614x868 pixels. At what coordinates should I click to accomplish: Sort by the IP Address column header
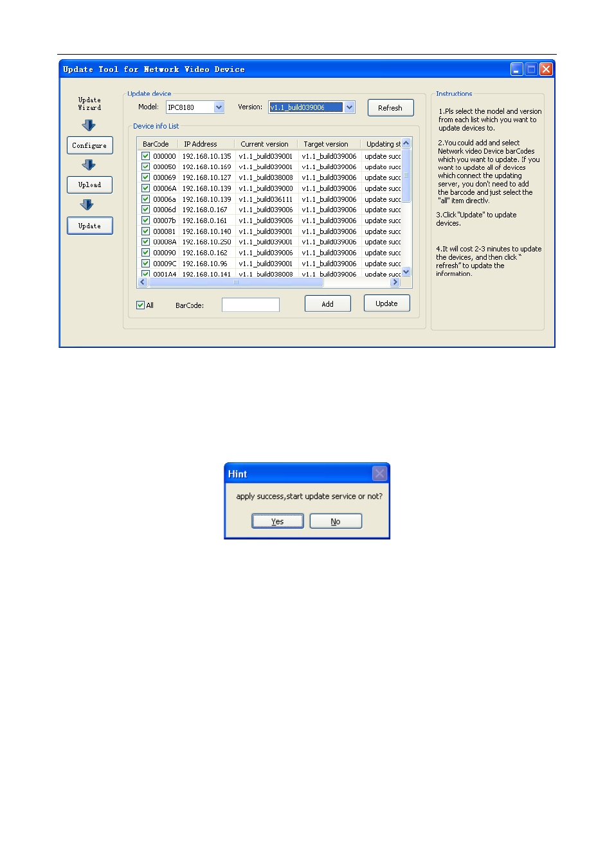pos(206,144)
